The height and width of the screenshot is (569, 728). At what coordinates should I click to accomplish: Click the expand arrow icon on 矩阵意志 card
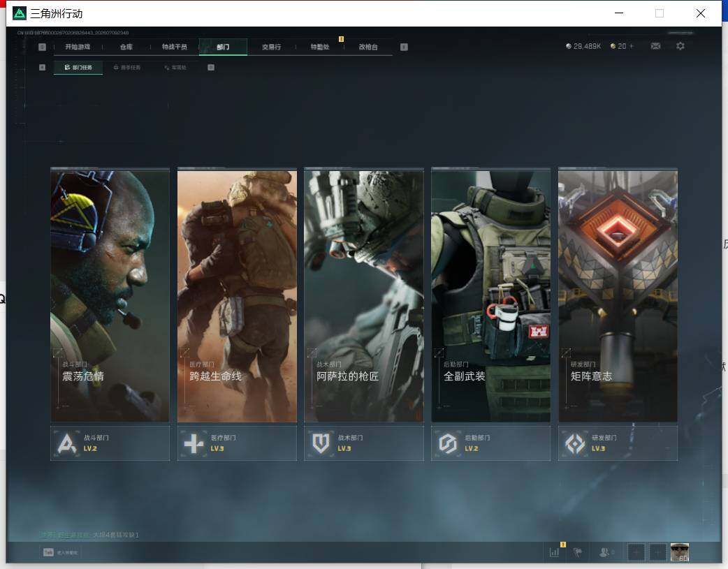coord(566,353)
